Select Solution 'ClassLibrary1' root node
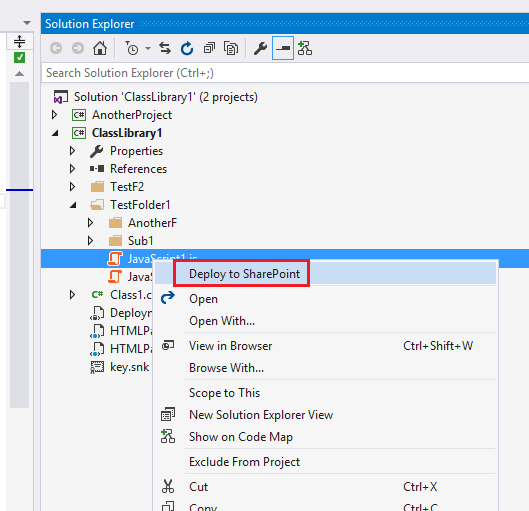Image resolution: width=529 pixels, height=511 pixels. tap(166, 97)
